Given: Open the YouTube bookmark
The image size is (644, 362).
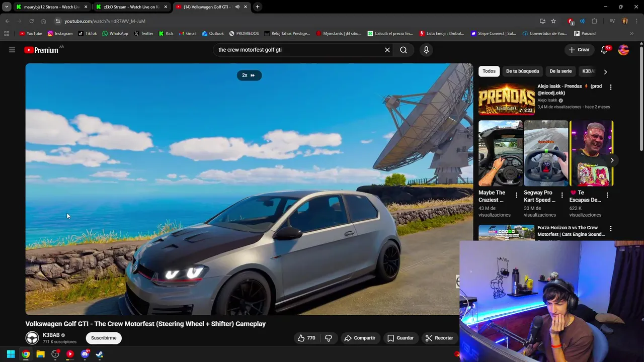Looking at the screenshot, I should [31, 34].
